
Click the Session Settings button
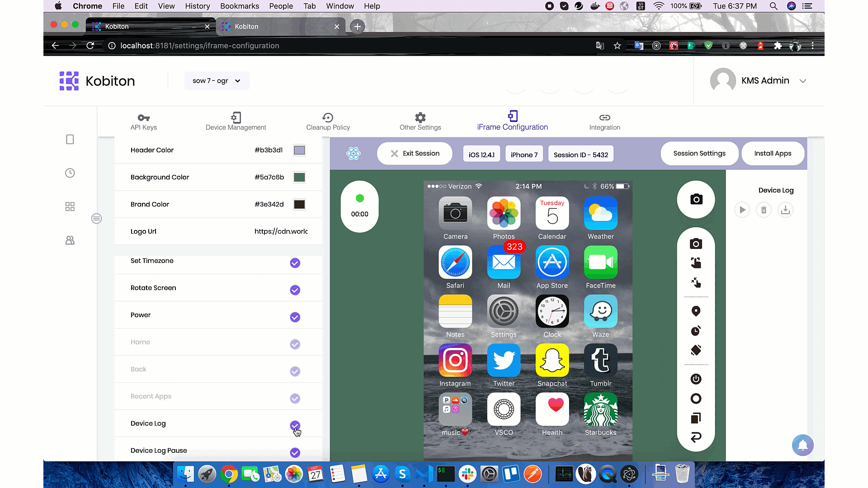699,154
